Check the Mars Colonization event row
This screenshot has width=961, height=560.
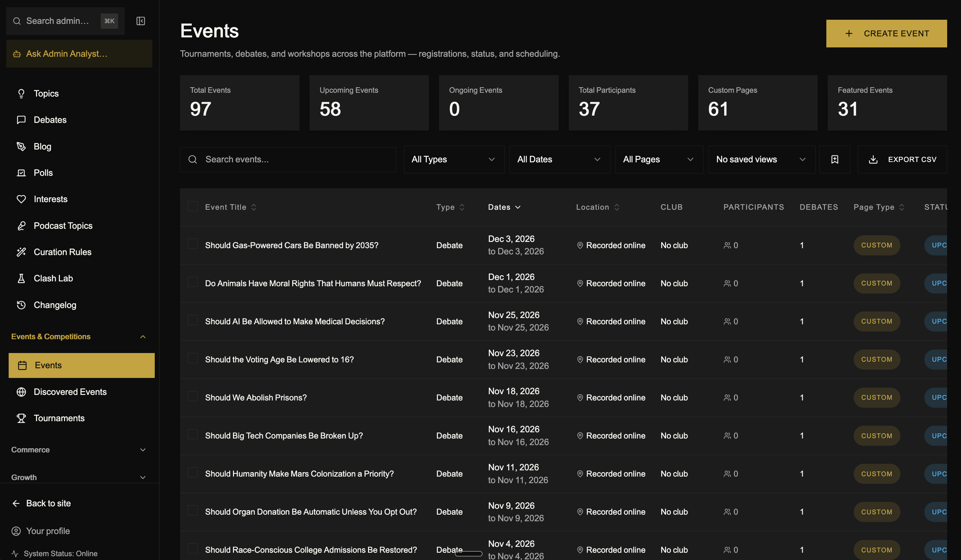[x=192, y=472]
